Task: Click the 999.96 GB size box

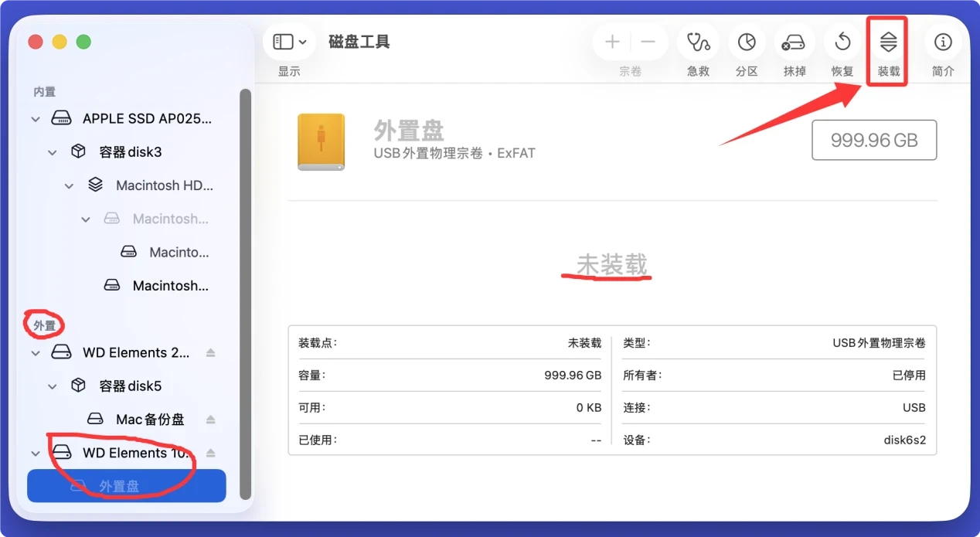Action: pos(874,140)
